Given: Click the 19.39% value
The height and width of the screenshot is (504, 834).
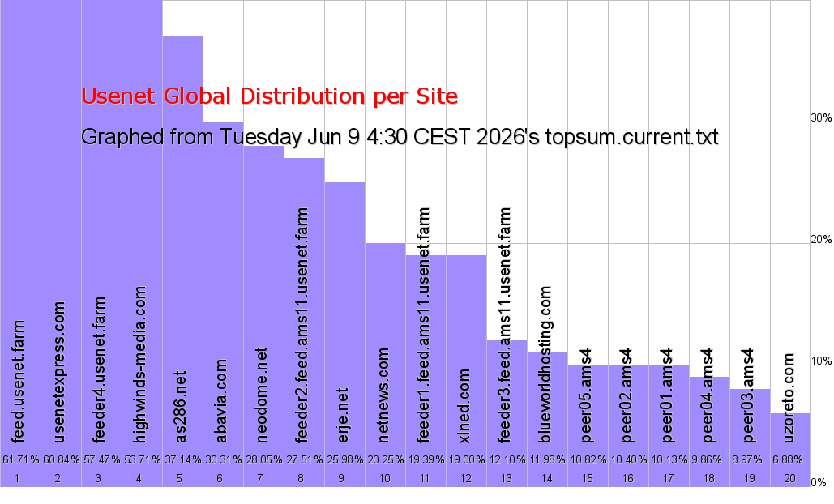Looking at the screenshot, I should (x=426, y=459).
